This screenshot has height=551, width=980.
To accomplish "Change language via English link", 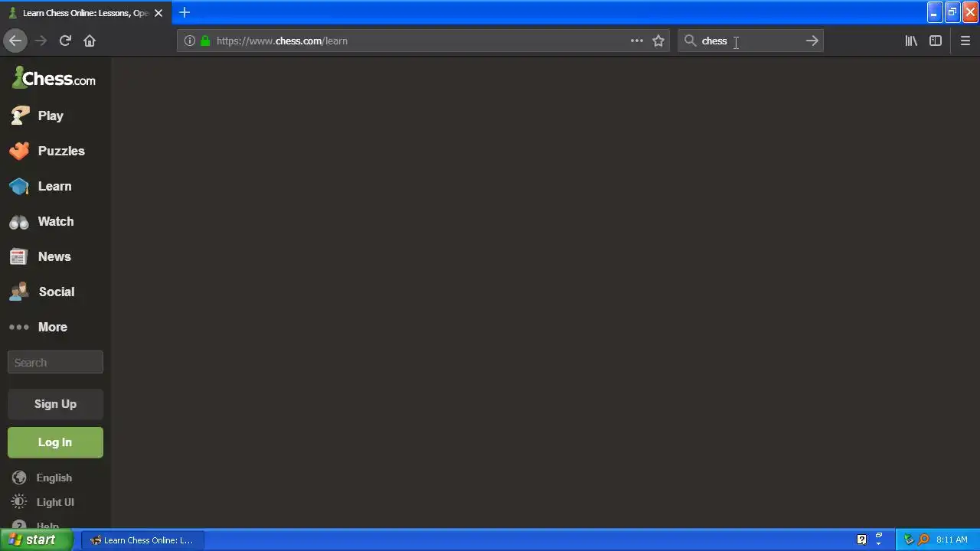I will (54, 478).
